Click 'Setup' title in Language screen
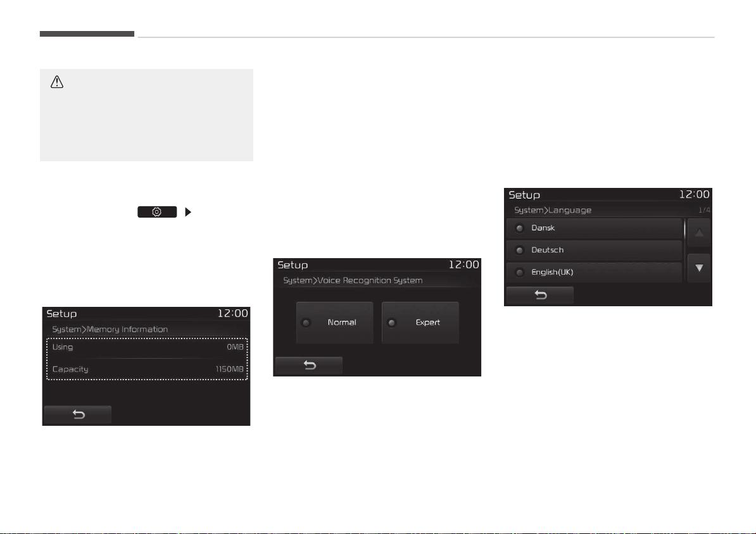756x534 pixels. (x=524, y=196)
